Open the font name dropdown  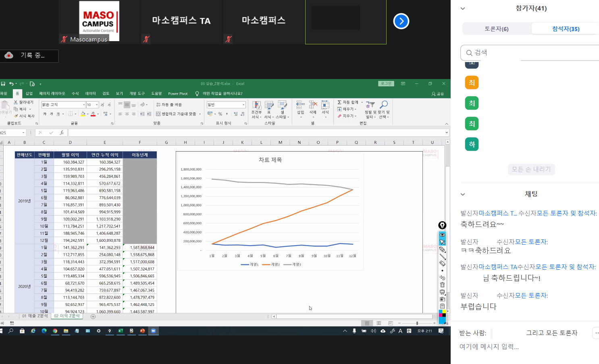(x=84, y=105)
